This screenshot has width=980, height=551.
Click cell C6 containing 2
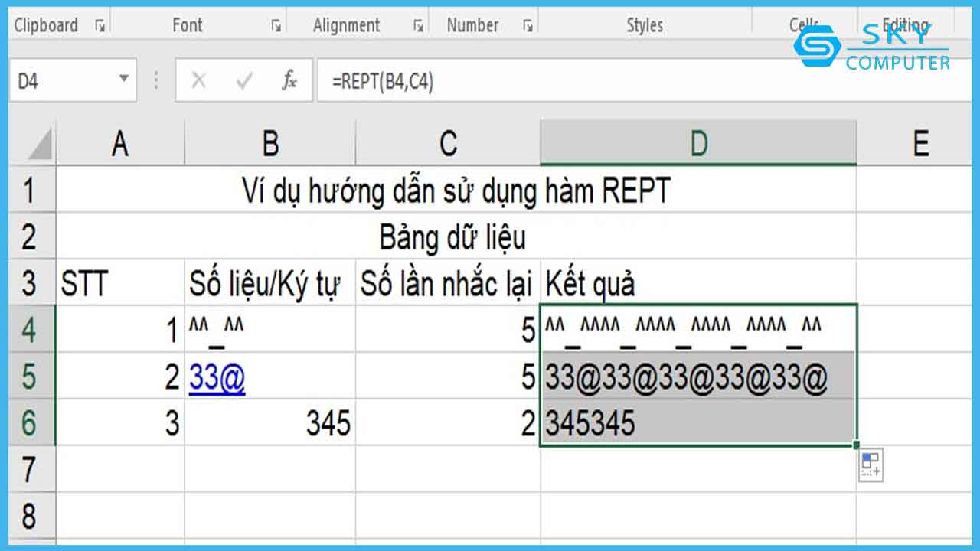click(x=448, y=423)
